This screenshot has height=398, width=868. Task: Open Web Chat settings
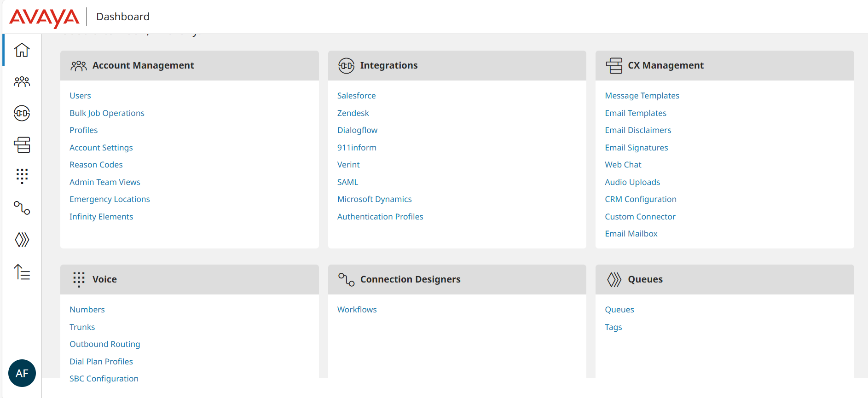pos(623,165)
